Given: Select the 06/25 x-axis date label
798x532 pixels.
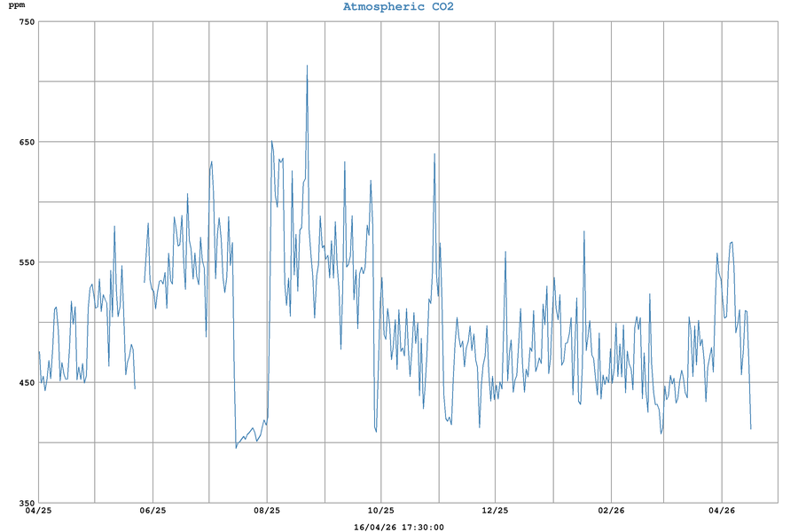Looking at the screenshot, I should [153, 511].
